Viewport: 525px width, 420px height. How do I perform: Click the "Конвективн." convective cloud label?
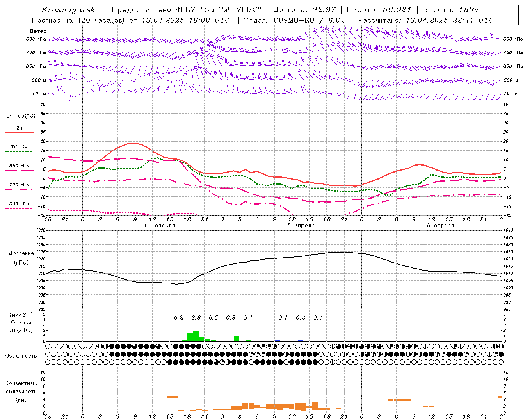(x=21, y=383)
